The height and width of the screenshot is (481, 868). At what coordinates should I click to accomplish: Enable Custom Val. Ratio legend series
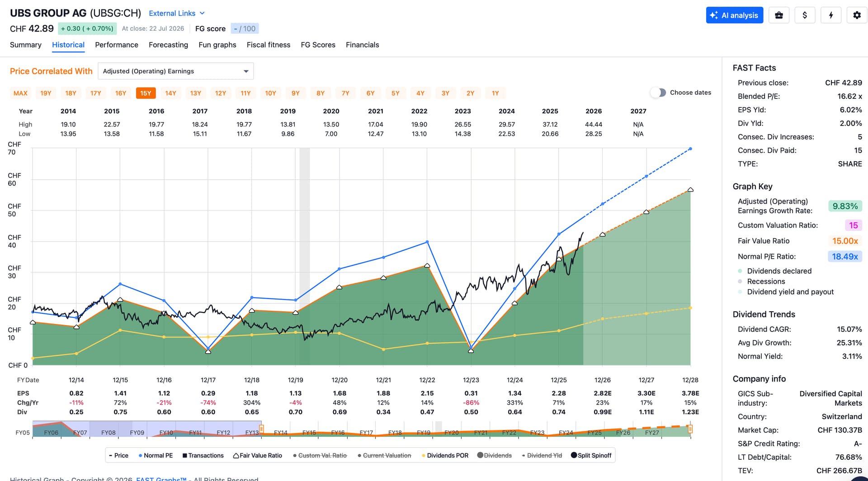coord(320,455)
